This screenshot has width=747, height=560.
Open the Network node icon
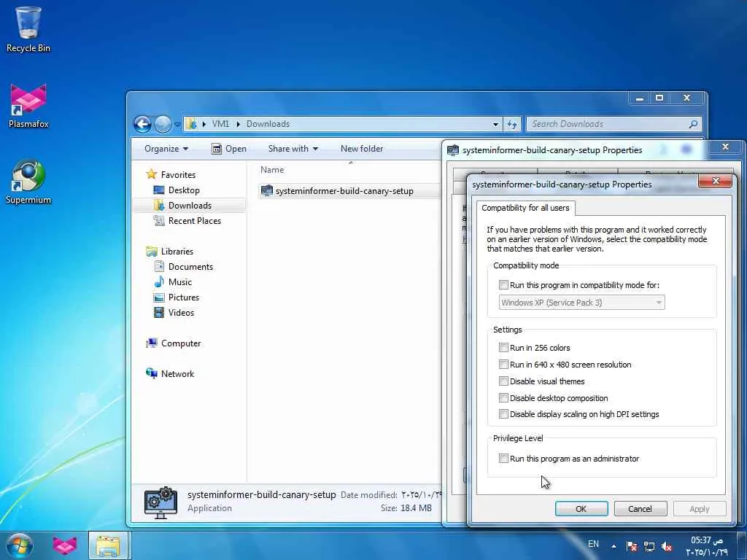click(152, 373)
